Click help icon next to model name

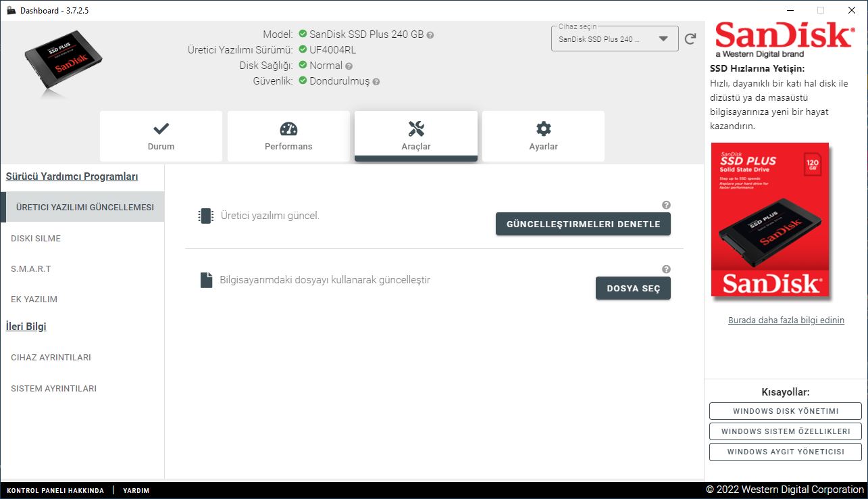[x=430, y=34]
